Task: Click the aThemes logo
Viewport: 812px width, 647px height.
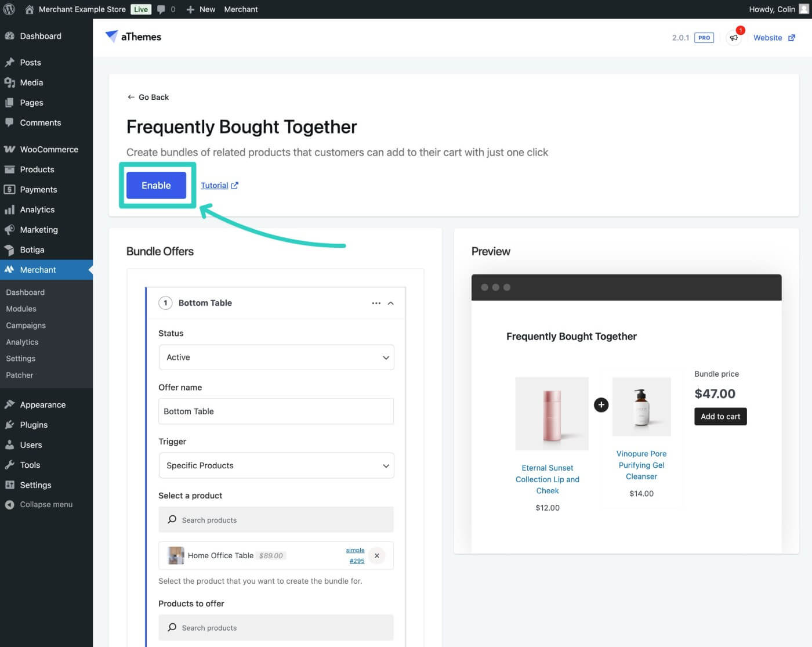Action: pyautogui.click(x=133, y=37)
